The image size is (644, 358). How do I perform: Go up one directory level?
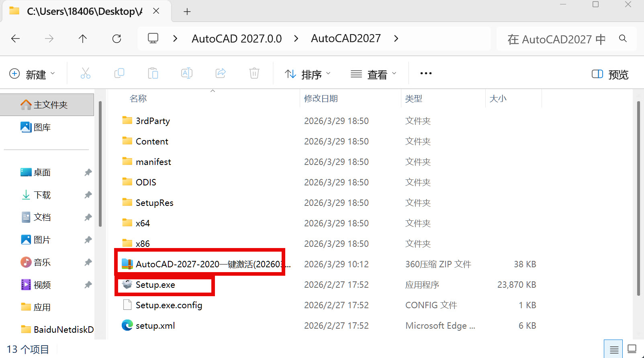(83, 39)
